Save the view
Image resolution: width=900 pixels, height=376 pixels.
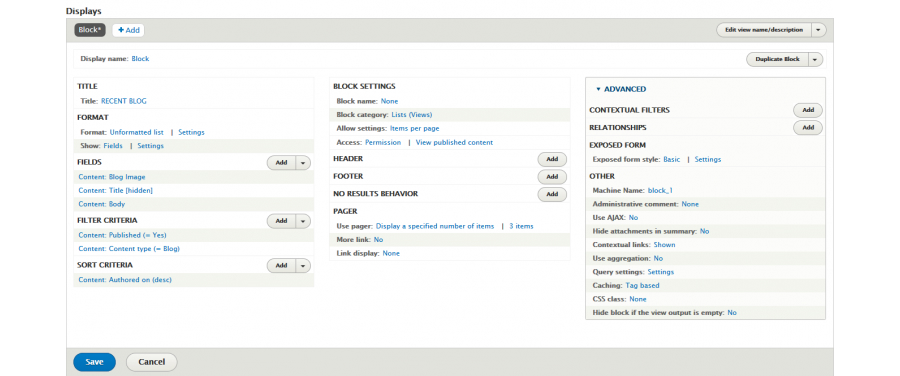pos(94,362)
